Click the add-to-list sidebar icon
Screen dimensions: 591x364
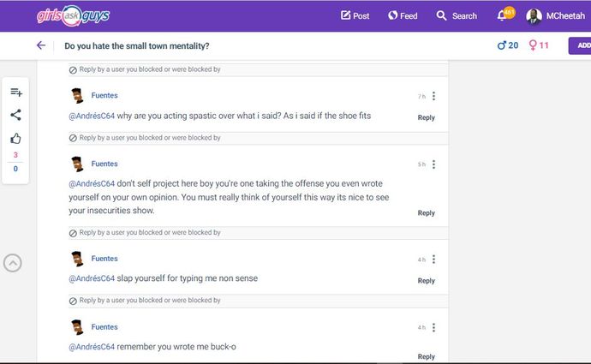(15, 92)
